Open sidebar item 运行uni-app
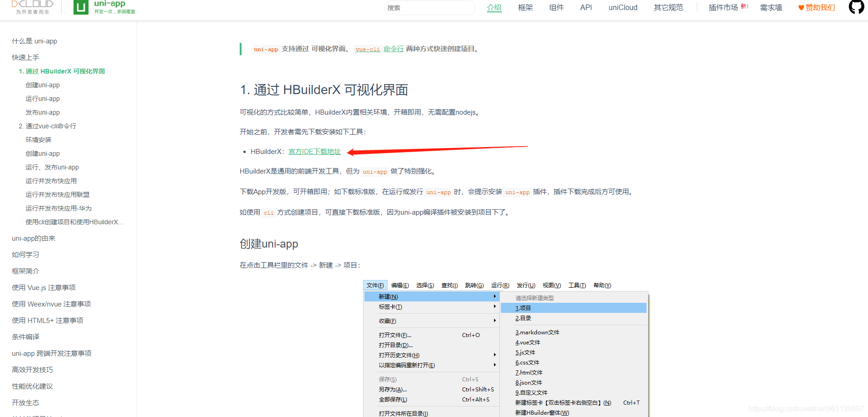 [43, 99]
